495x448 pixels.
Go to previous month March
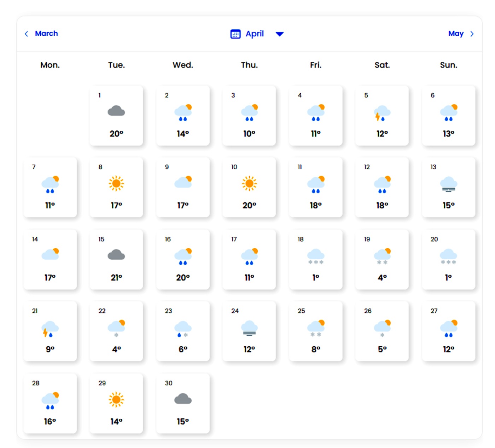[x=46, y=34]
